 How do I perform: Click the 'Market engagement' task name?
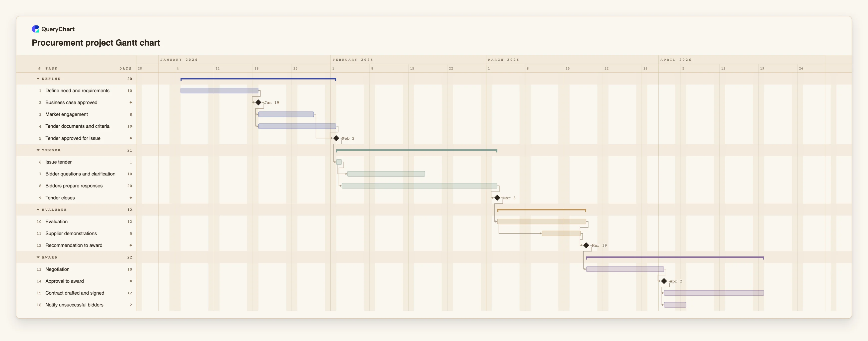tap(67, 114)
